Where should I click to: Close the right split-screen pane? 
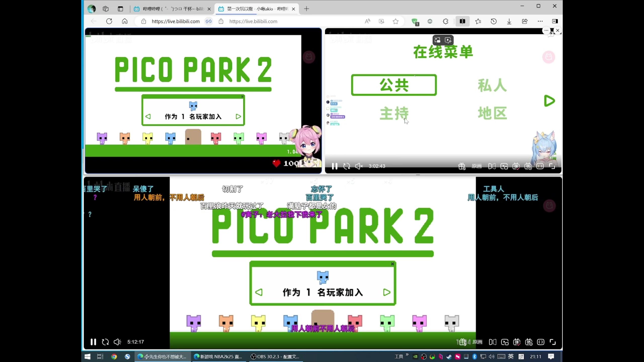[557, 30]
